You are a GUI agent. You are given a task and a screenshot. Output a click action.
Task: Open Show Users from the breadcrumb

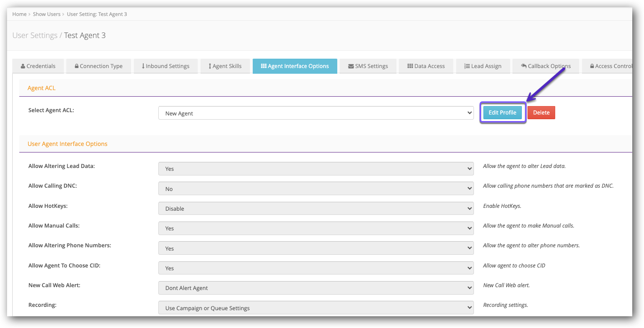47,14
